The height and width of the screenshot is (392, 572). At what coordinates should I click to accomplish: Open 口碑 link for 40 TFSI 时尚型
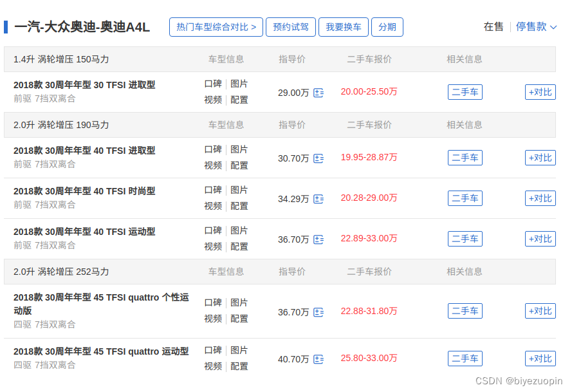point(213,190)
